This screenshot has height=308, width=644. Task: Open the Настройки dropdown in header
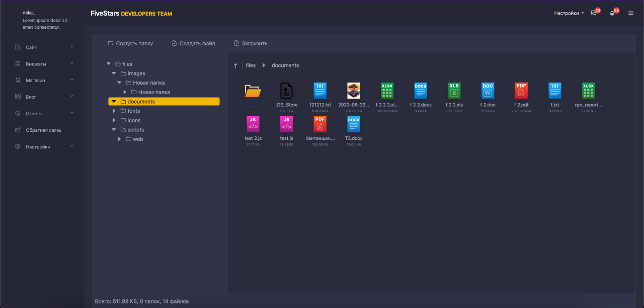click(569, 14)
